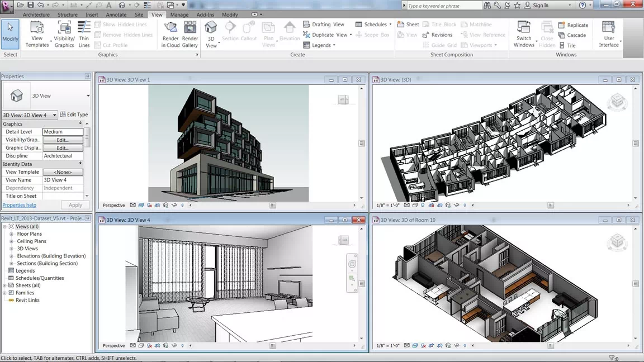
Task: Launch the Drafting View tool
Action: (325, 25)
